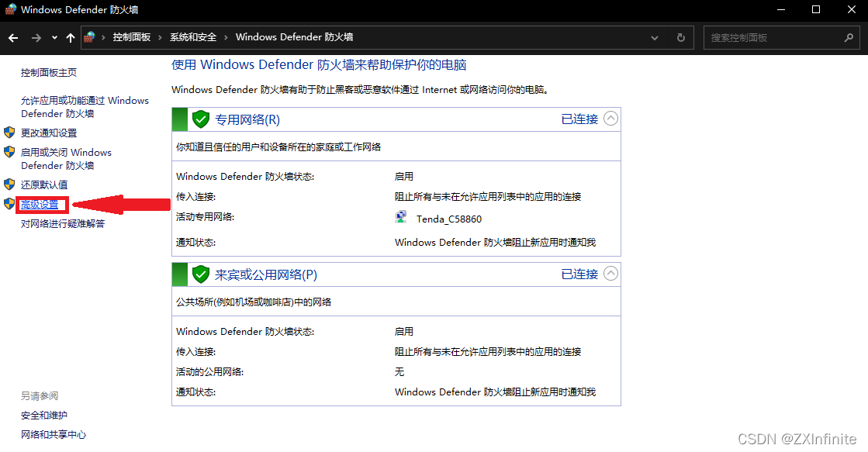
Task: Click shield icon beside 更改通知设置
Action: coord(9,133)
